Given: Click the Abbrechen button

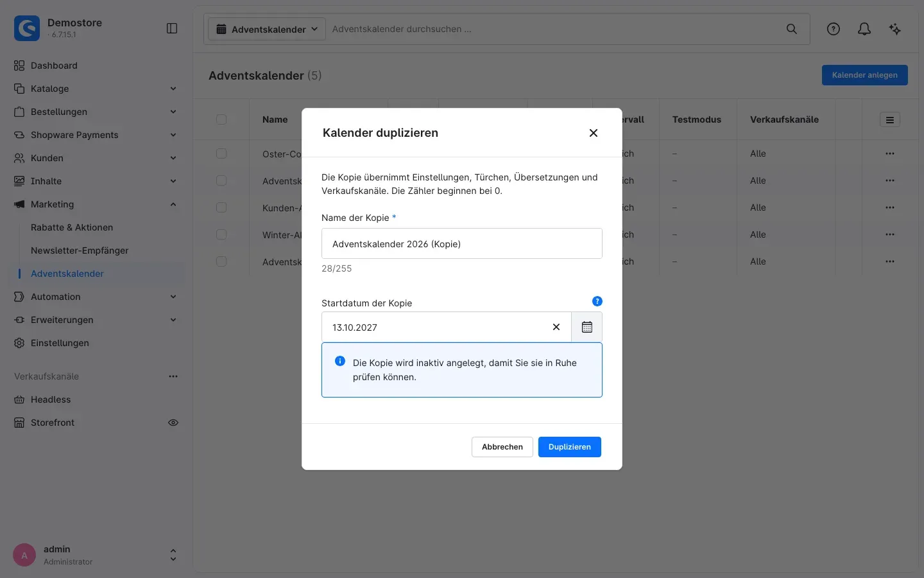Looking at the screenshot, I should [x=502, y=447].
